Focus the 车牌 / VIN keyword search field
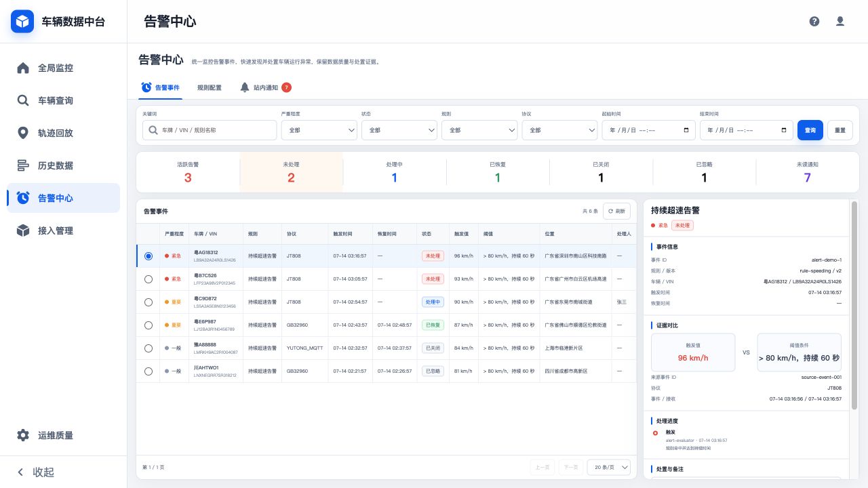Image resolution: width=868 pixels, height=488 pixels. 210,130
